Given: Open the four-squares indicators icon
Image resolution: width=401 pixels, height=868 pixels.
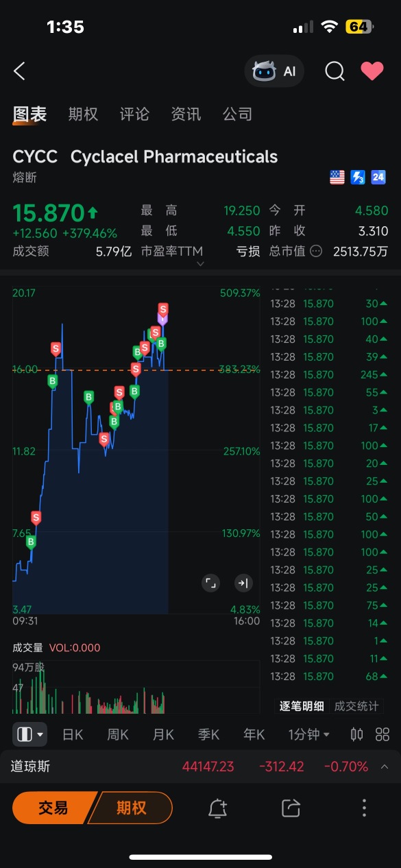Looking at the screenshot, I should click(x=382, y=734).
